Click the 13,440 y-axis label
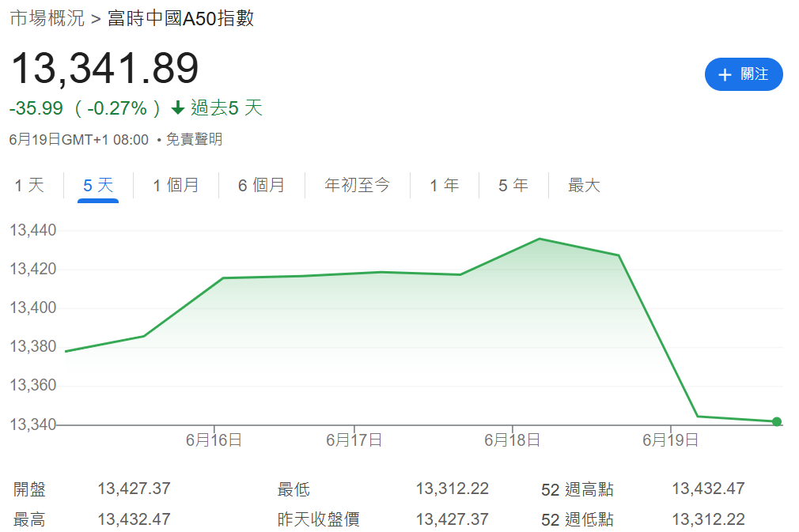 point(33,230)
